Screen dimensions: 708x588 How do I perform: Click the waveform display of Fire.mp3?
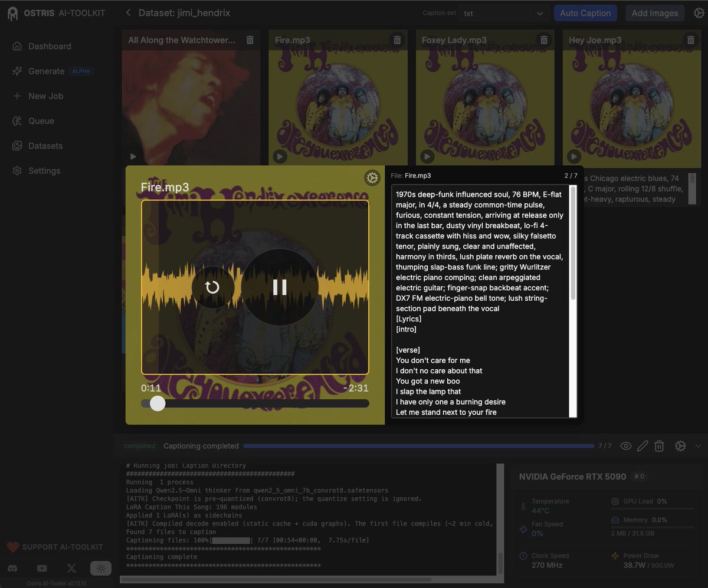point(255,287)
